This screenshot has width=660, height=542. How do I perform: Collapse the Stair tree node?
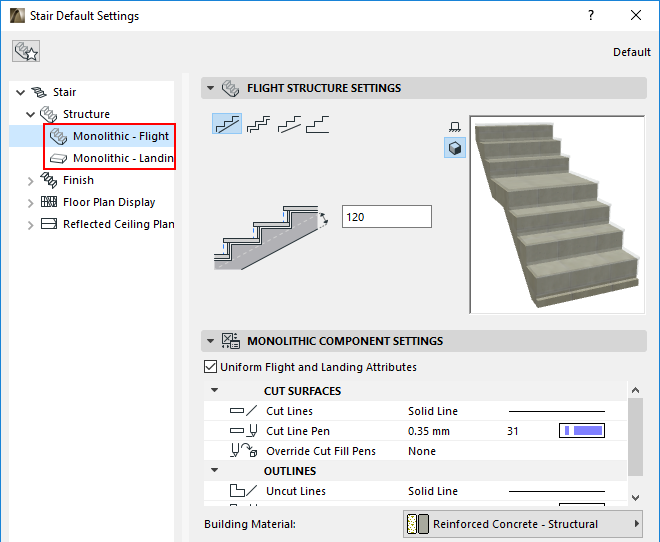point(22,92)
